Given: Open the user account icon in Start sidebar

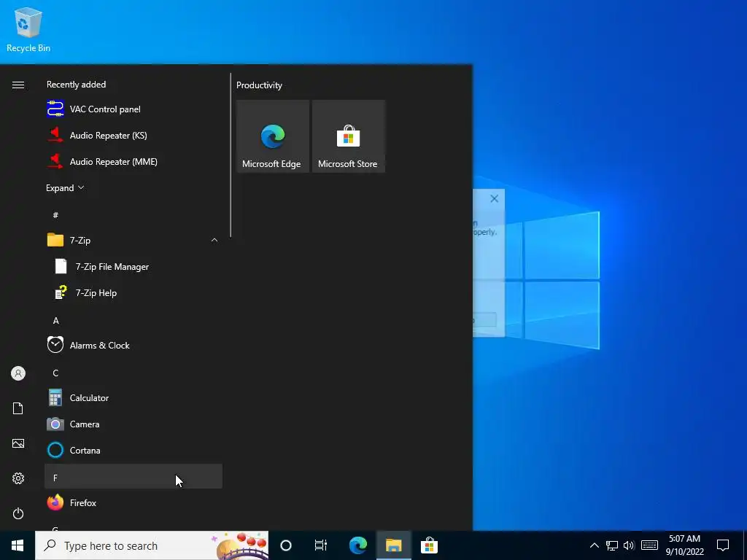Looking at the screenshot, I should click(x=18, y=373).
